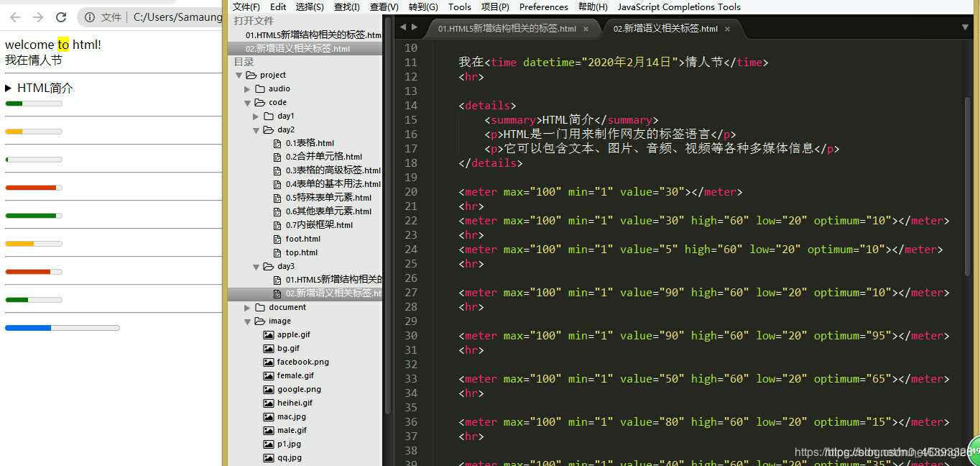Click the blue progress bar on webpage
The height and width of the screenshot is (466, 980).
coord(62,328)
